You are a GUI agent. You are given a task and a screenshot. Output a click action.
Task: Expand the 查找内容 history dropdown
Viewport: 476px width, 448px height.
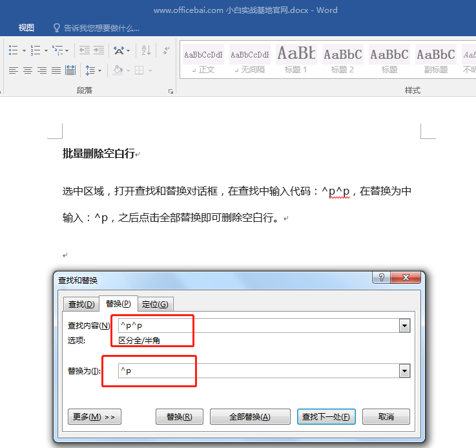[404, 326]
